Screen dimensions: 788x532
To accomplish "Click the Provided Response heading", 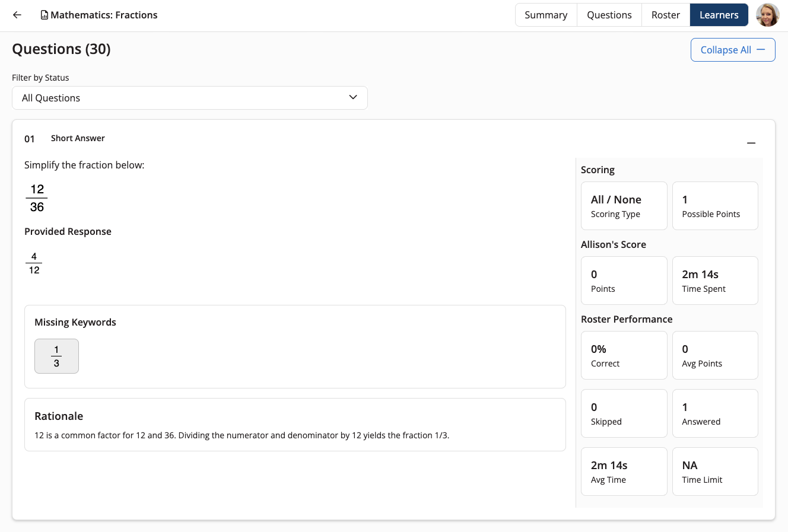I will [68, 231].
